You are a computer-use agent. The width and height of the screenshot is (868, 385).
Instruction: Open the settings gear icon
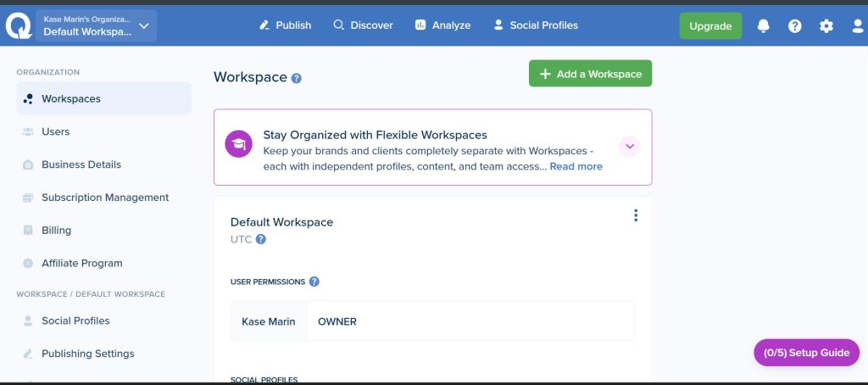coord(826,25)
